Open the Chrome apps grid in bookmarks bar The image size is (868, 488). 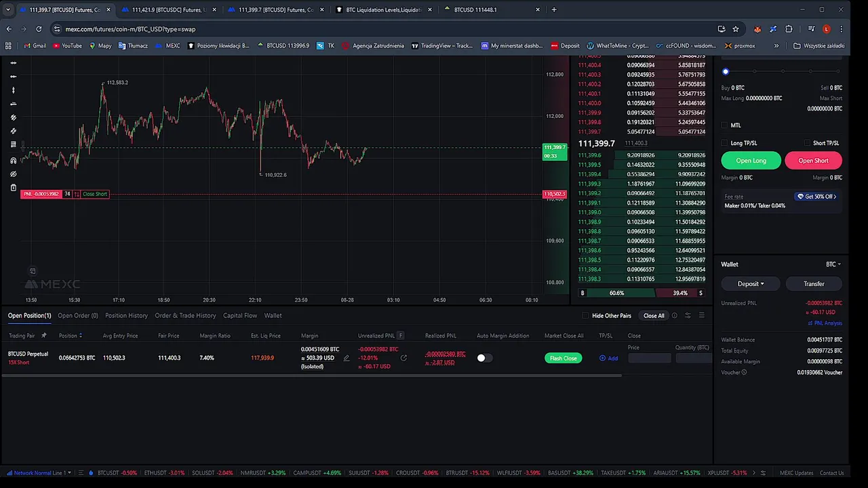pos(8,45)
